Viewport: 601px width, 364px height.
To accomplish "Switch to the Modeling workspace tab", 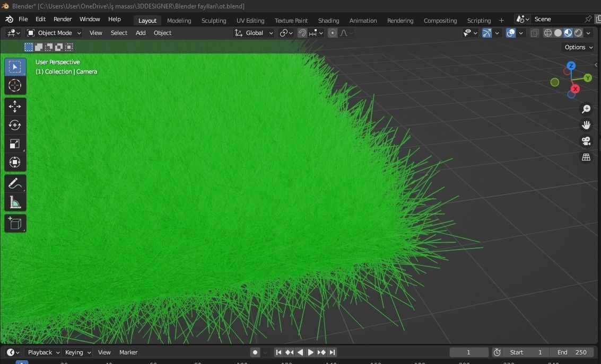I will [x=179, y=21].
